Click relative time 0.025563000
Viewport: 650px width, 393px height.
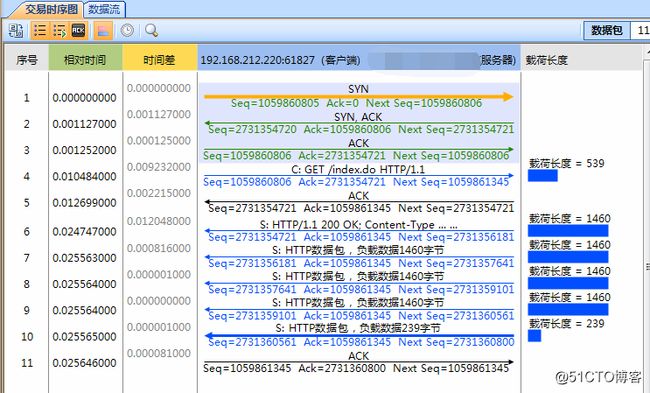pos(84,258)
